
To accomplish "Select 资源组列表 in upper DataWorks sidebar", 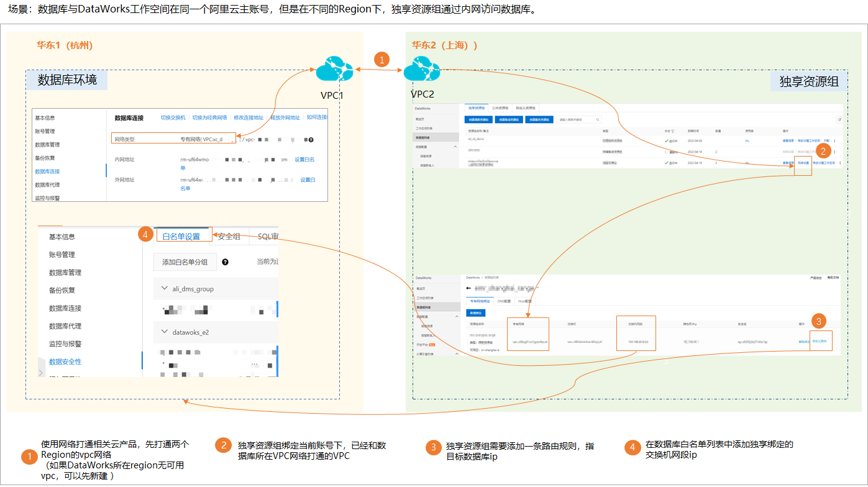I will (423, 137).
